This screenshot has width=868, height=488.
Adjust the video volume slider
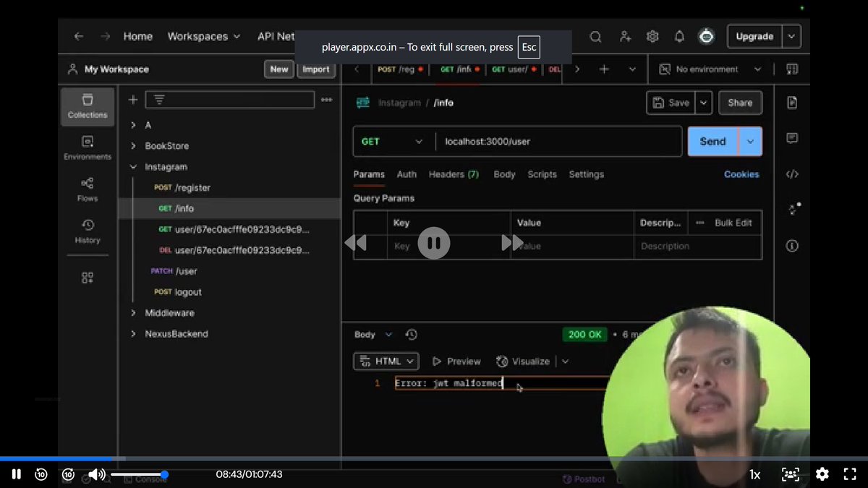(139, 474)
